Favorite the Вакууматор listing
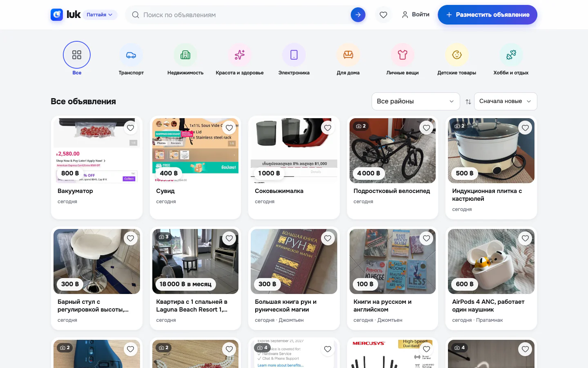 click(x=130, y=128)
